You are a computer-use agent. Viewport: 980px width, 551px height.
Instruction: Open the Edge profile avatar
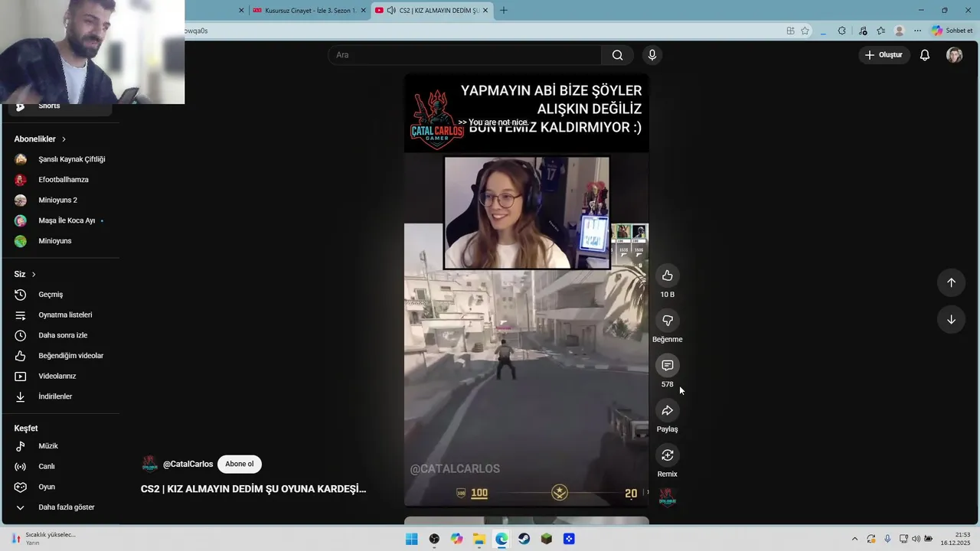[900, 31]
